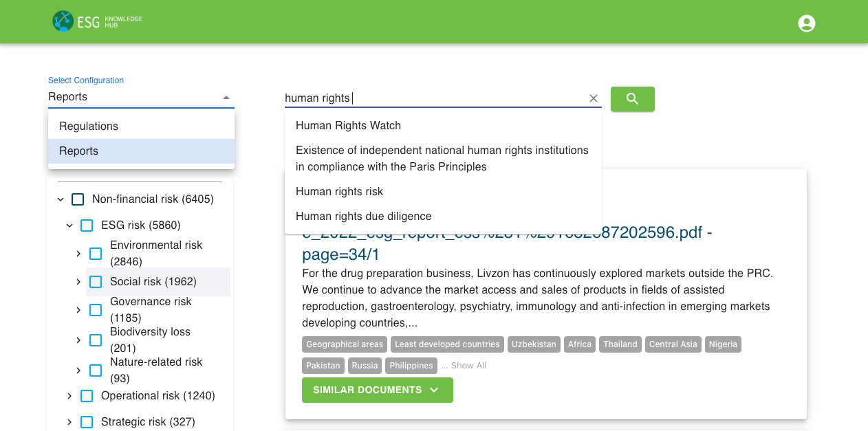This screenshot has height=431, width=868.
Task: Click the globe icon in the header
Action: [63, 21]
